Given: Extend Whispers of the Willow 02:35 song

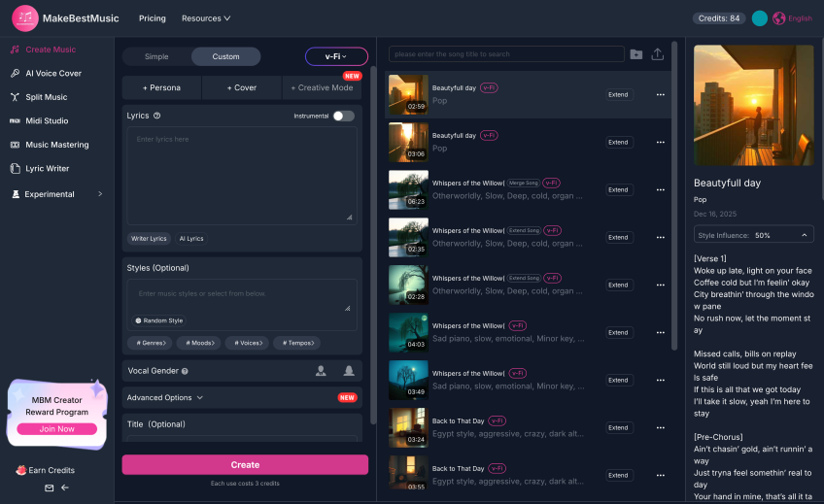Looking at the screenshot, I should pos(618,237).
